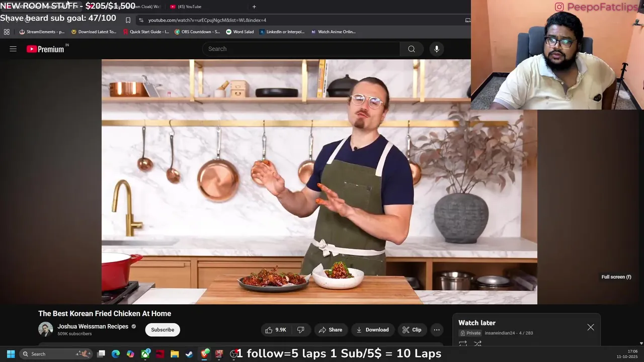Switch to the (45) YouTube tab

tap(189, 7)
